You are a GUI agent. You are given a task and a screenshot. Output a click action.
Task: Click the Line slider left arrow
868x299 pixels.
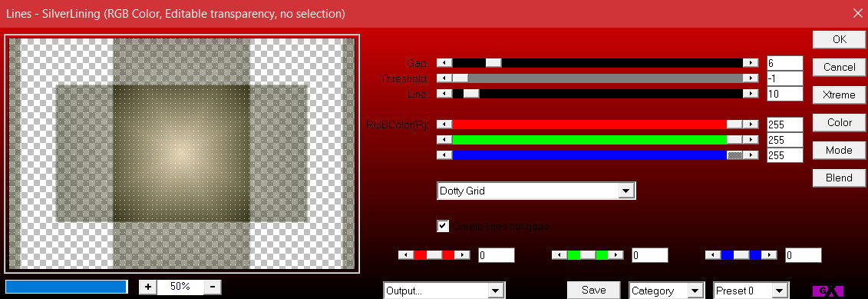444,94
